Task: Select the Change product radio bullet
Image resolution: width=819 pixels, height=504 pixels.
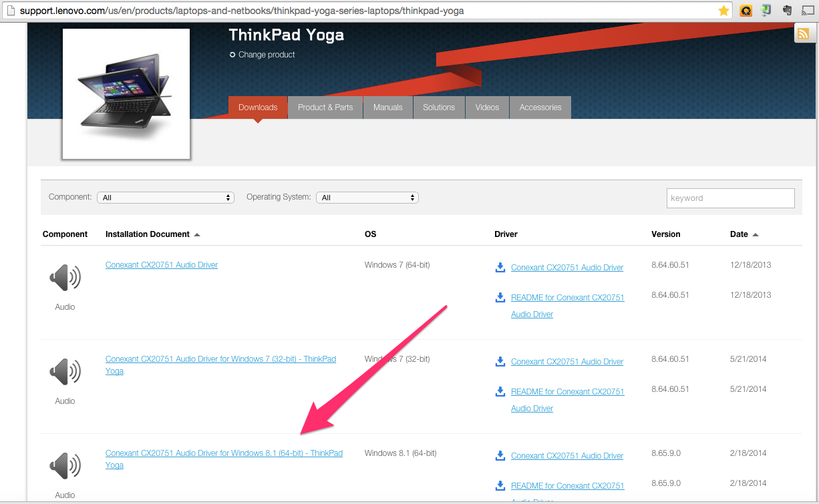Action: pyautogui.click(x=232, y=55)
